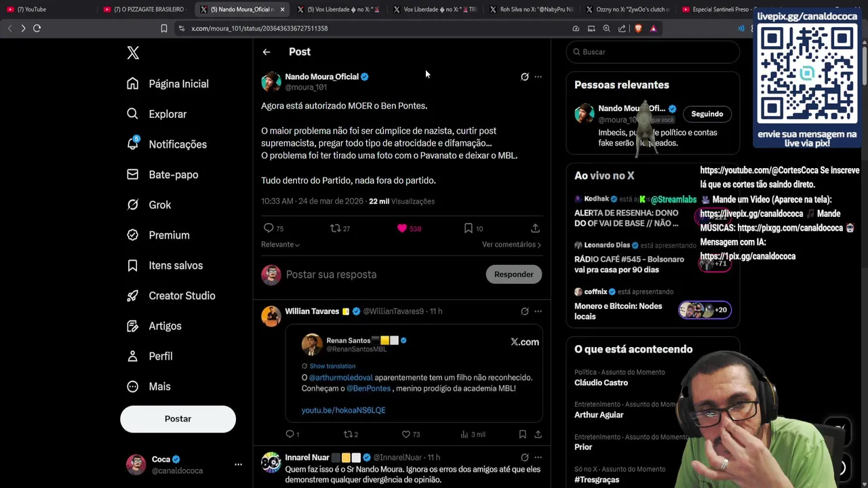Open the Explorar page
The height and width of the screenshot is (488, 868).
157,114
